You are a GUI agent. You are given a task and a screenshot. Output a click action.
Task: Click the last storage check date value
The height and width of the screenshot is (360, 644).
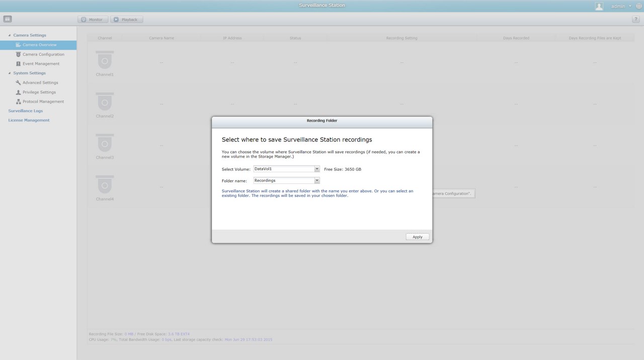(x=249, y=340)
